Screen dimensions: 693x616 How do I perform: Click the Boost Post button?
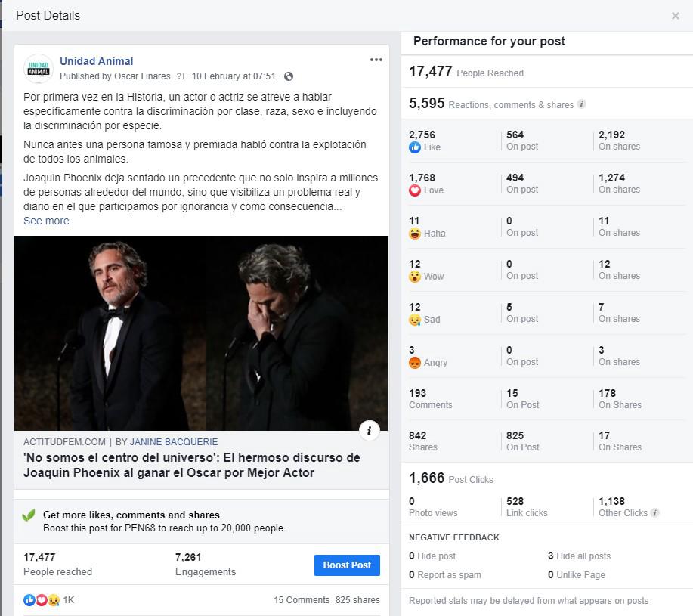(347, 565)
